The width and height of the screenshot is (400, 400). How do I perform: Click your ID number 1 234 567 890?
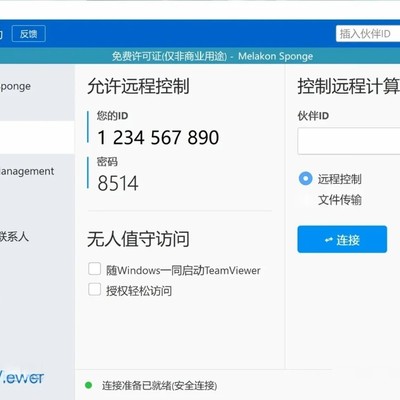point(158,137)
